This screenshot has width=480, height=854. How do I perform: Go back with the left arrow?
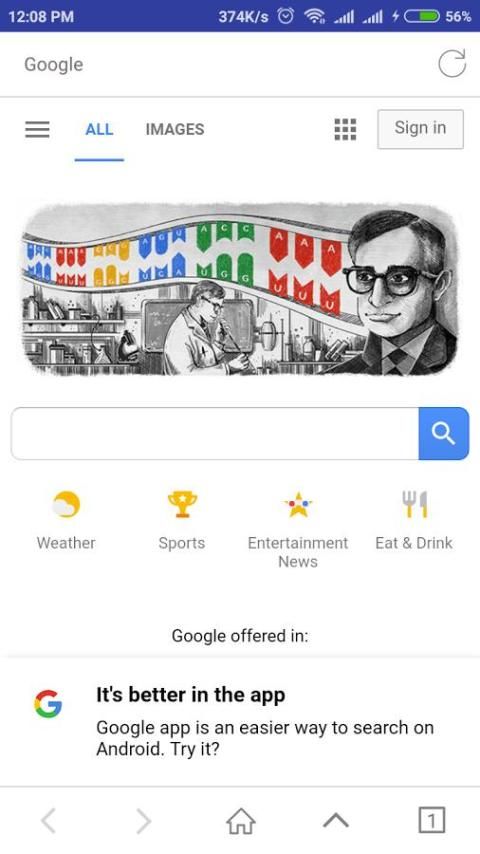pyautogui.click(x=48, y=820)
